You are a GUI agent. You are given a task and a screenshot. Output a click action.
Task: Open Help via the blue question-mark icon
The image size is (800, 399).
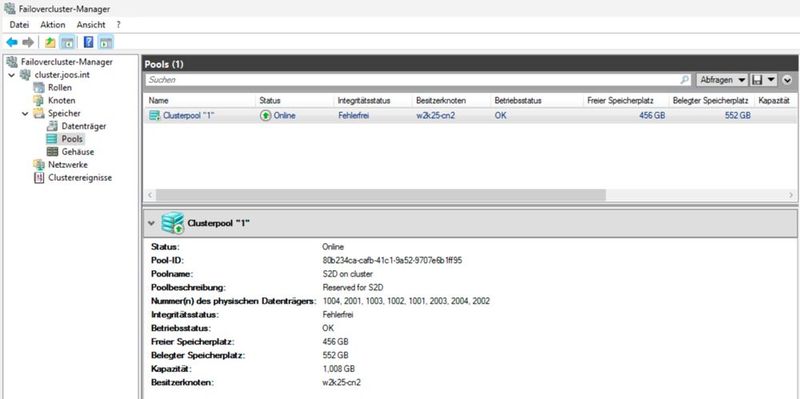(88, 42)
